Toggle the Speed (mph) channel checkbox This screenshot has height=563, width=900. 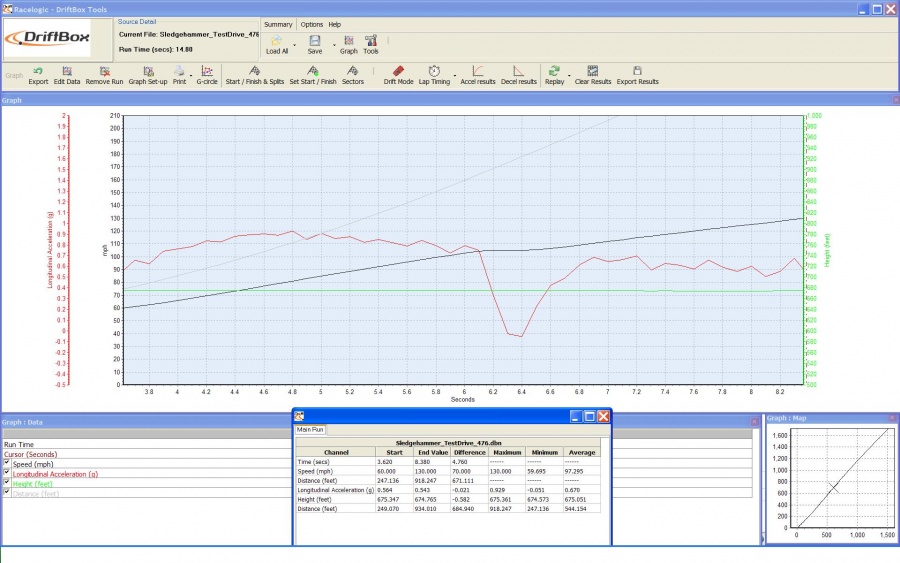coord(7,463)
